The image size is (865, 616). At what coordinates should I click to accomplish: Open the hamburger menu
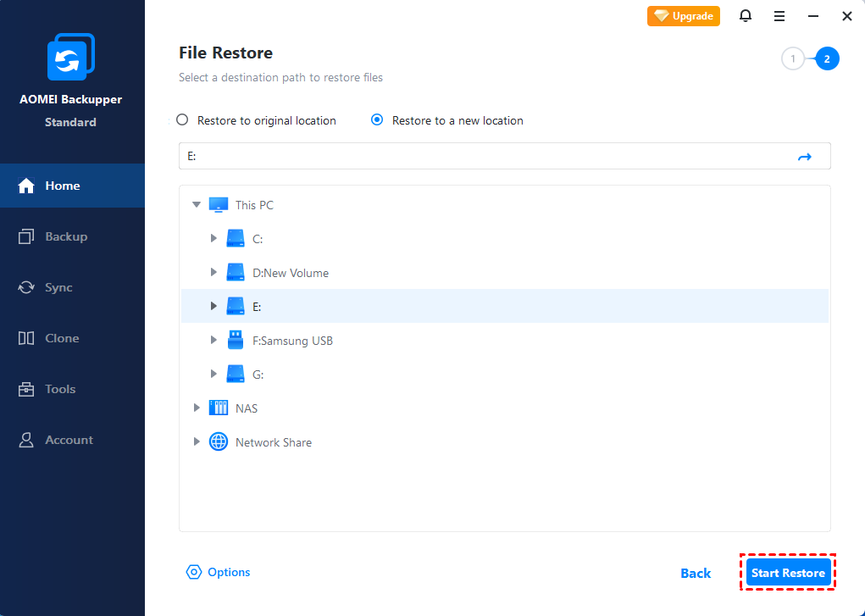779,16
